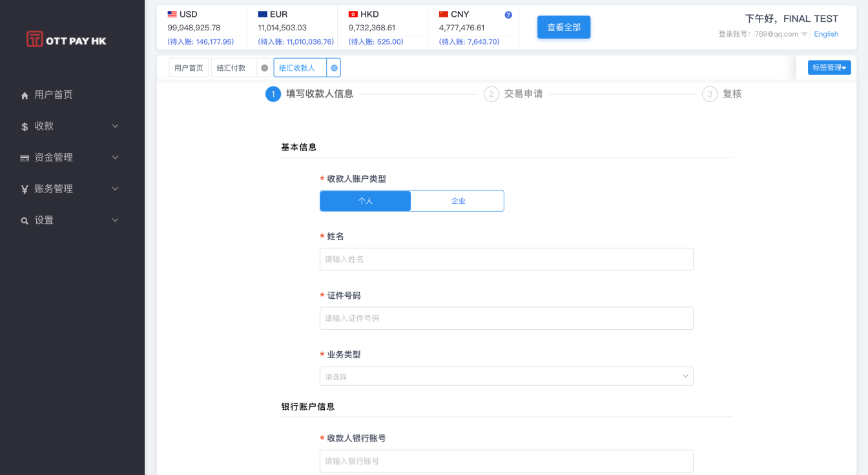The height and width of the screenshot is (475, 868).
Task: Select 个人 account type
Action: point(366,201)
